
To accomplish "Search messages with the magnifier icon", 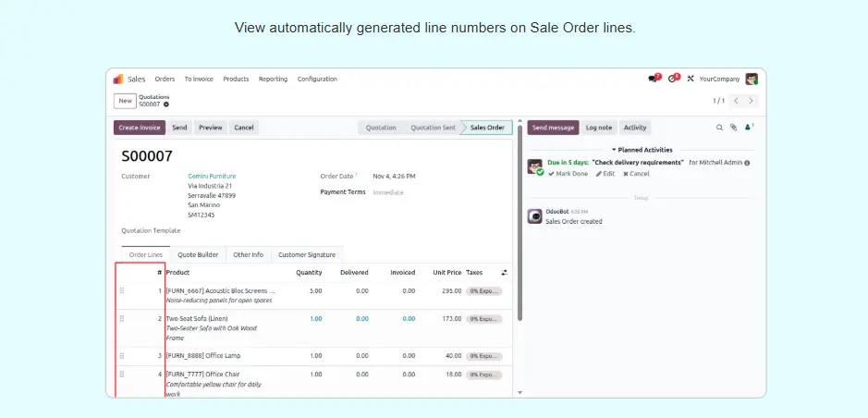I will (x=719, y=128).
